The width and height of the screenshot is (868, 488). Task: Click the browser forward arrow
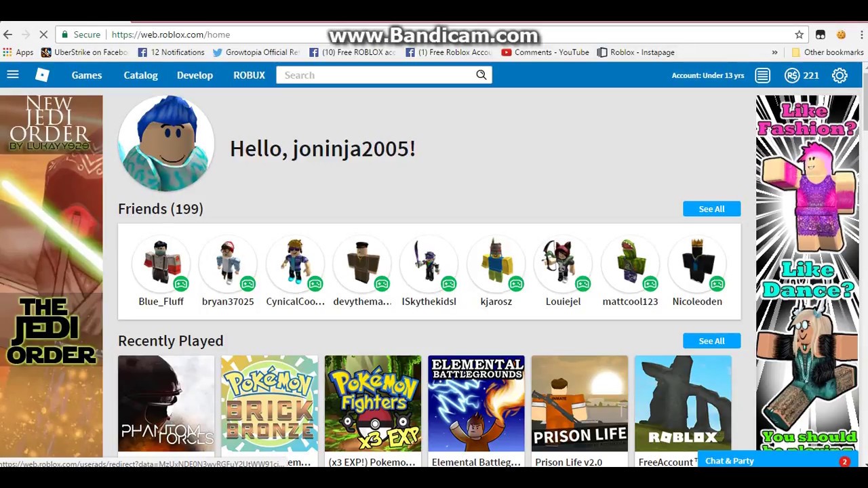click(x=26, y=35)
